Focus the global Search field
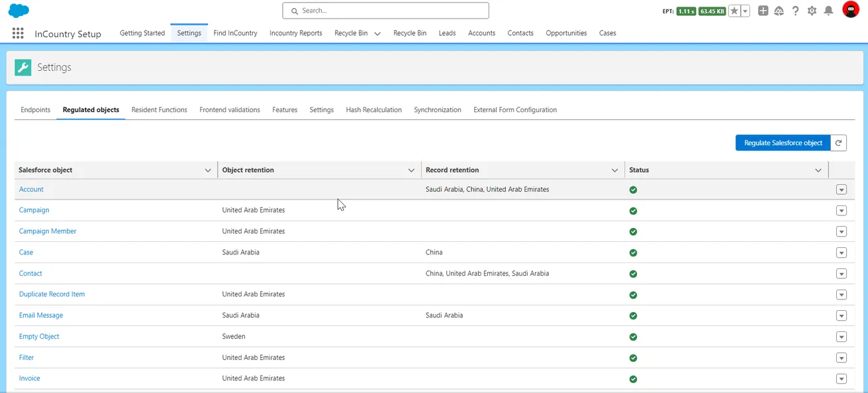This screenshot has width=868, height=393. [385, 11]
